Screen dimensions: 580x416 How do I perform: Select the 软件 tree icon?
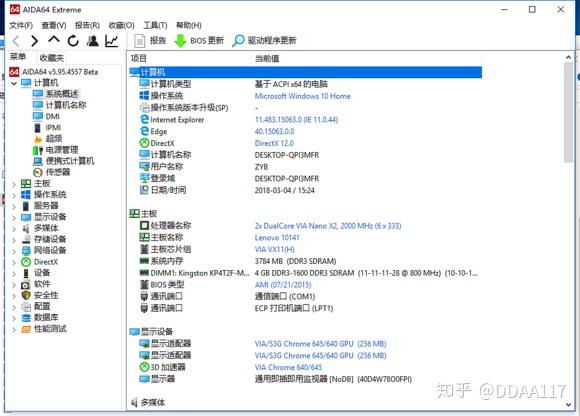(x=26, y=284)
